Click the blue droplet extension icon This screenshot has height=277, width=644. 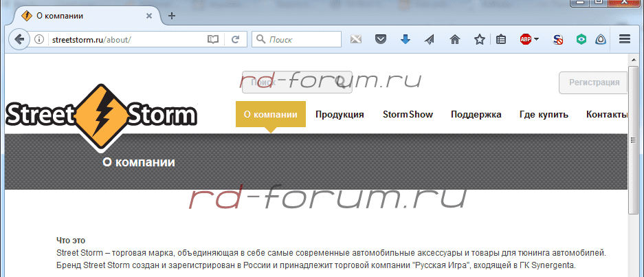tap(601, 39)
